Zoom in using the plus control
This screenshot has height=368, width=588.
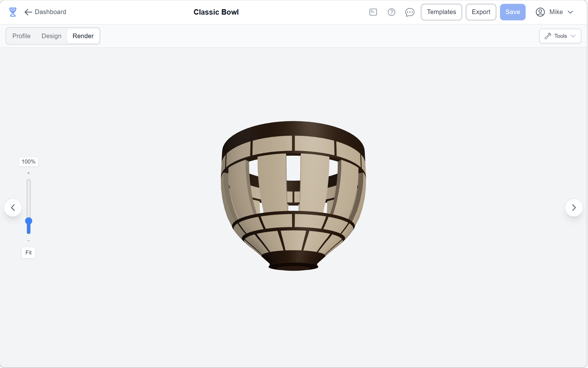coord(28,173)
